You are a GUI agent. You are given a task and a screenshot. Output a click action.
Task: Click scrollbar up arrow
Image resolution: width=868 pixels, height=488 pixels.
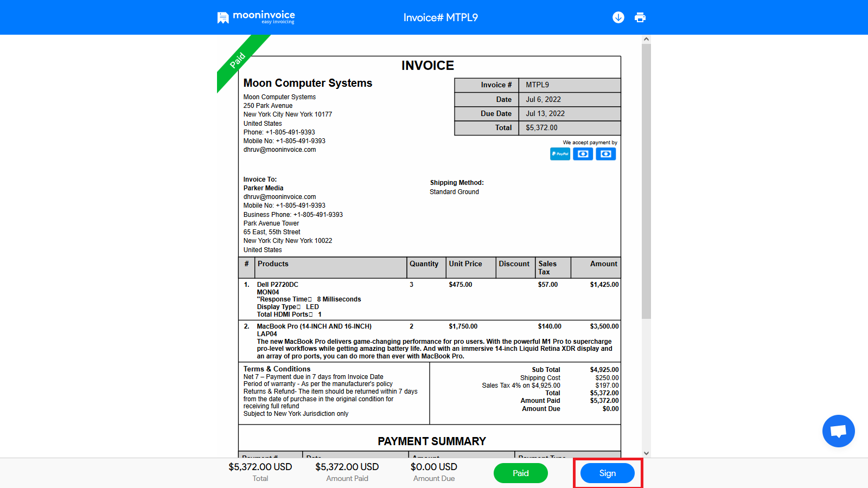tap(646, 39)
